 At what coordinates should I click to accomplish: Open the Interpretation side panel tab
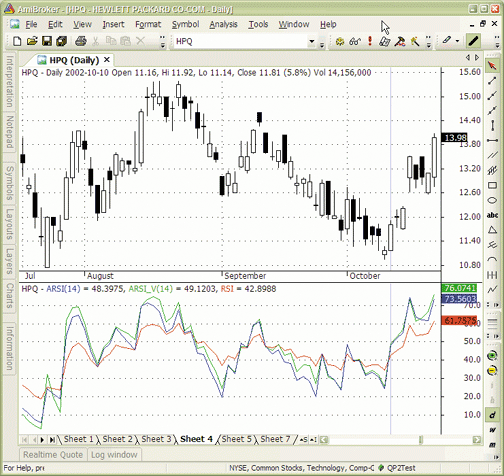[x=9, y=82]
